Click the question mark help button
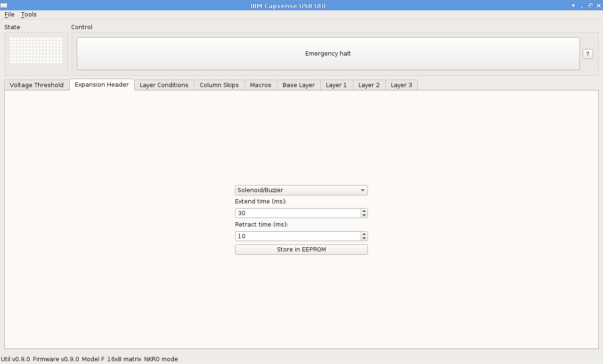 pyautogui.click(x=587, y=54)
